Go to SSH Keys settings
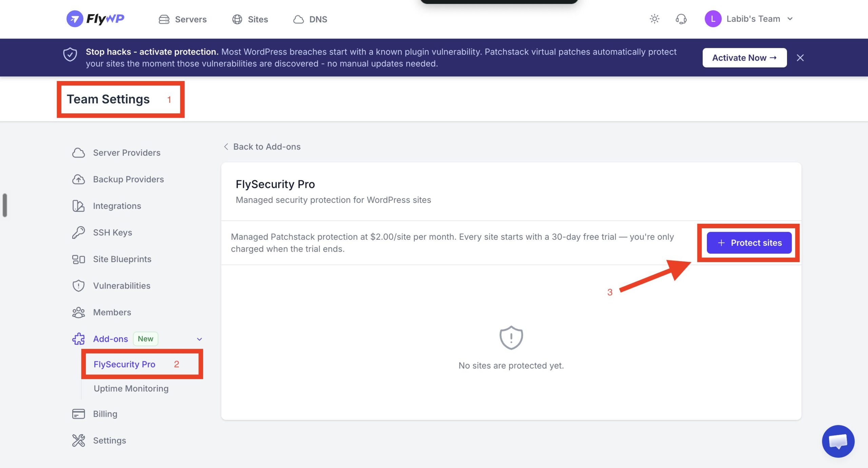Screen dimensions: 868x468 click(112, 232)
